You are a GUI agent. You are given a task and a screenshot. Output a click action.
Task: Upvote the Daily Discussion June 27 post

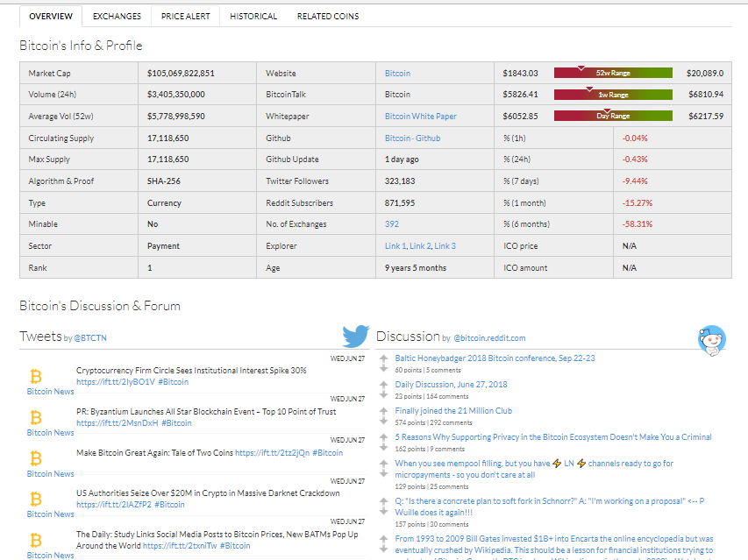383,384
